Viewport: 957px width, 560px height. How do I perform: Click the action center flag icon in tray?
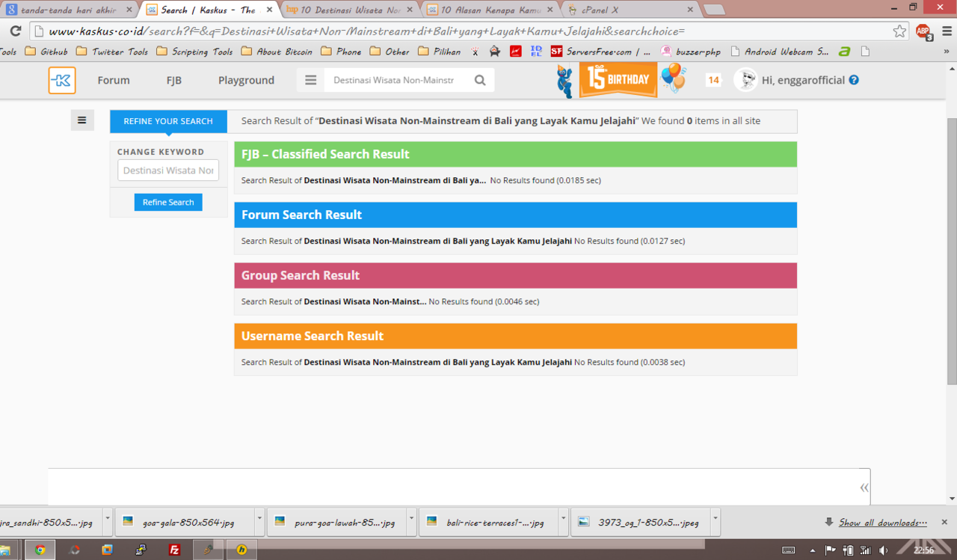(x=830, y=550)
